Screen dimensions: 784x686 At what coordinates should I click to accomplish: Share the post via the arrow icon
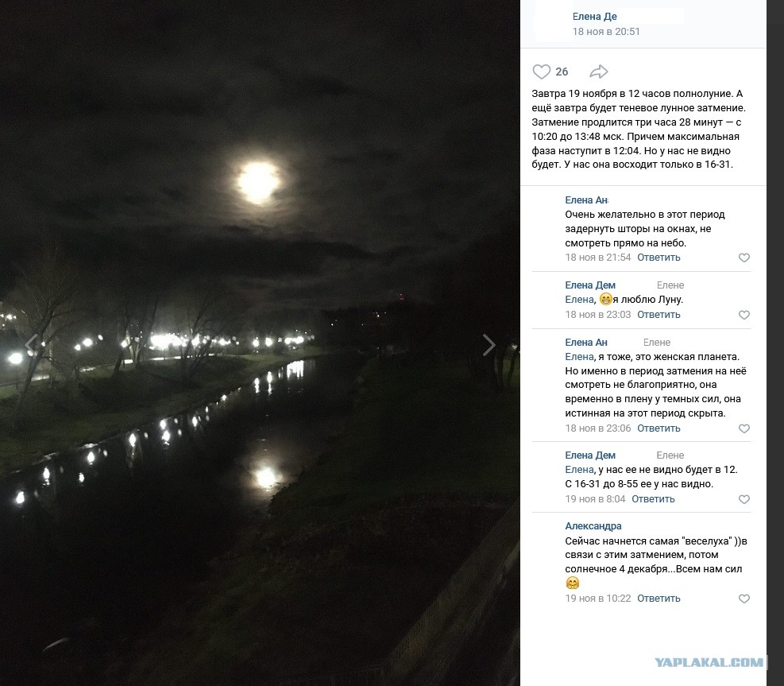[598, 72]
